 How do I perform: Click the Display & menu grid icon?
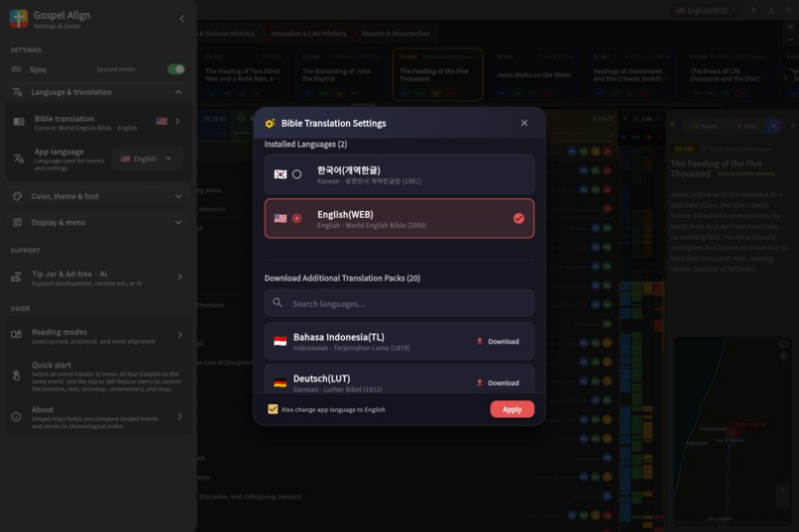tap(17, 223)
